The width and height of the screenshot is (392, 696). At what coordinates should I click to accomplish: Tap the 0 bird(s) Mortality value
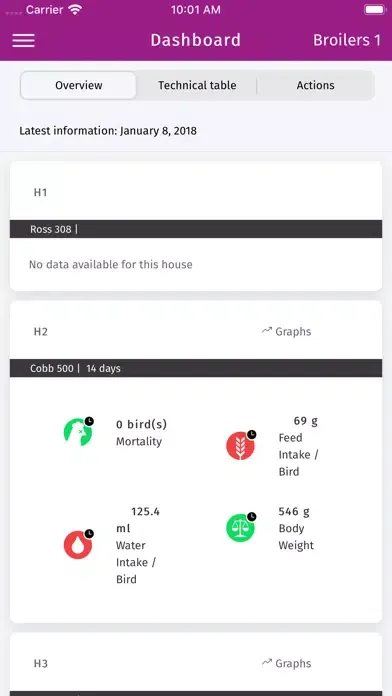[x=141, y=425]
